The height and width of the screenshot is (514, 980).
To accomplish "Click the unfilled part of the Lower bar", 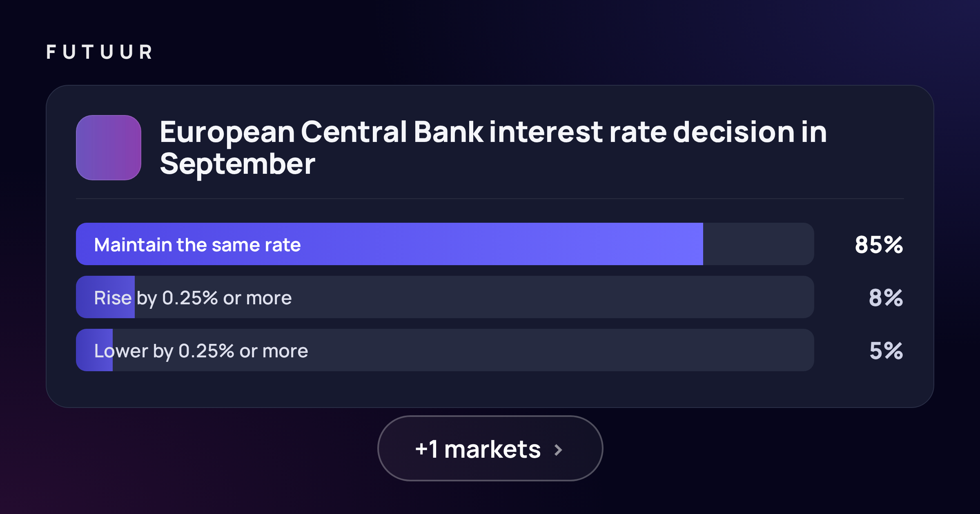I will [x=463, y=350].
